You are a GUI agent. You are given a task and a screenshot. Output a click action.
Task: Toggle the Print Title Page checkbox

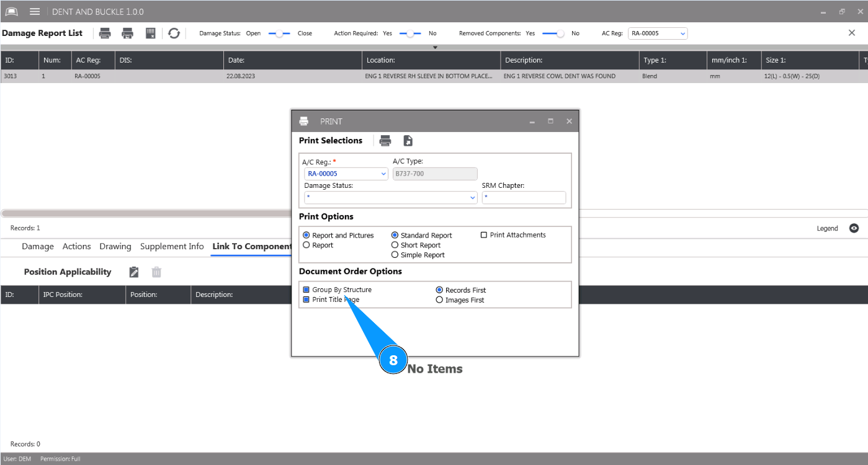(306, 299)
